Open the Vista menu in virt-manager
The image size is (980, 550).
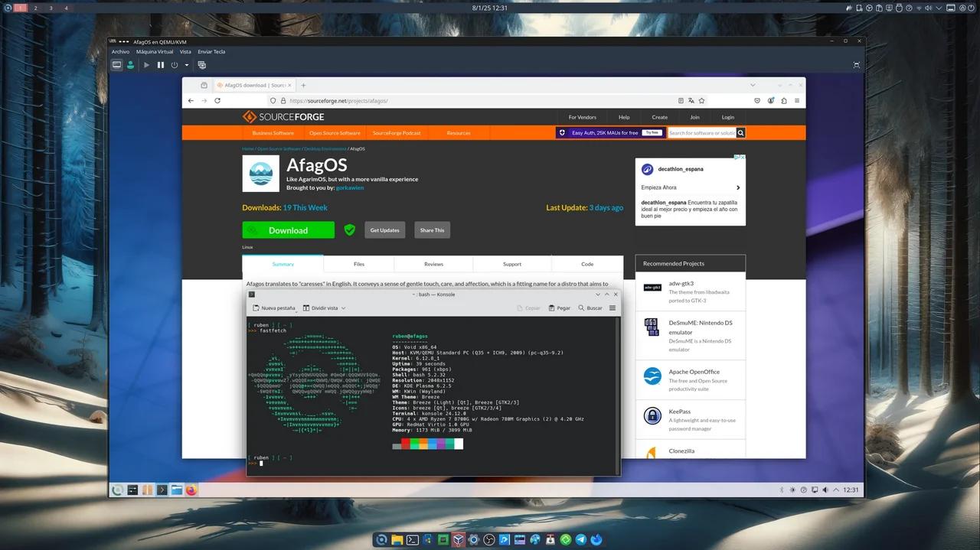185,52
